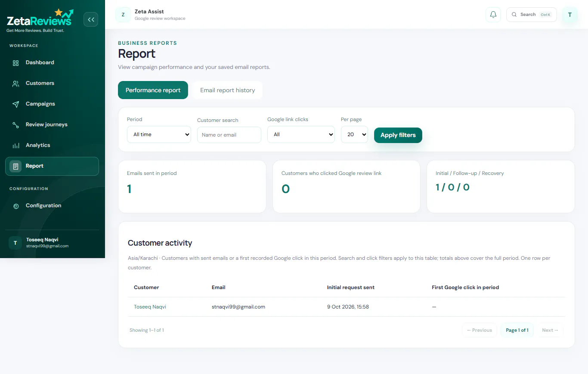
Task: Click email stnaqvi99@gmail.com in table row
Action: coord(238,307)
